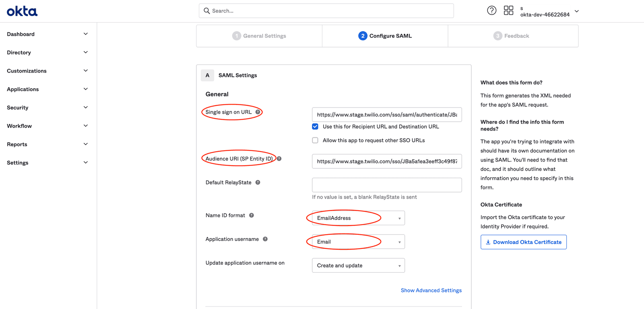Viewport: 644px width, 309px height.
Task: Expand the account menu chevron in header
Action: pyautogui.click(x=577, y=11)
